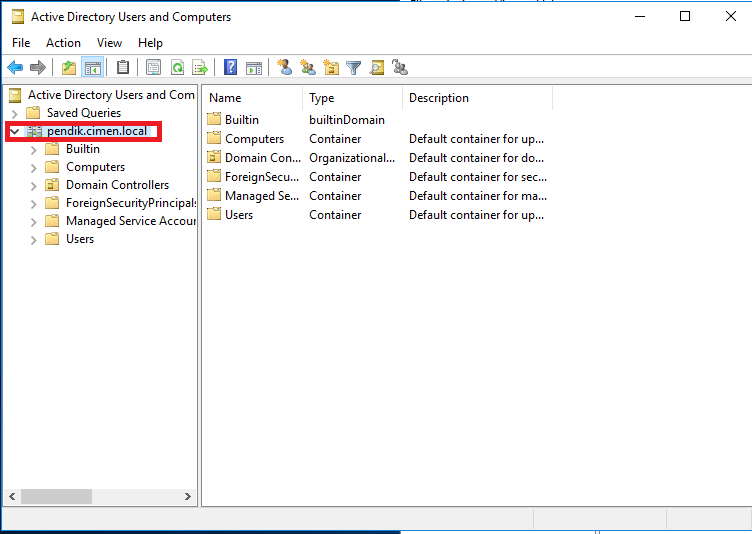Select the root Active Directory Users and Computers node
Viewport: 752px width, 534px height.
coord(111,95)
